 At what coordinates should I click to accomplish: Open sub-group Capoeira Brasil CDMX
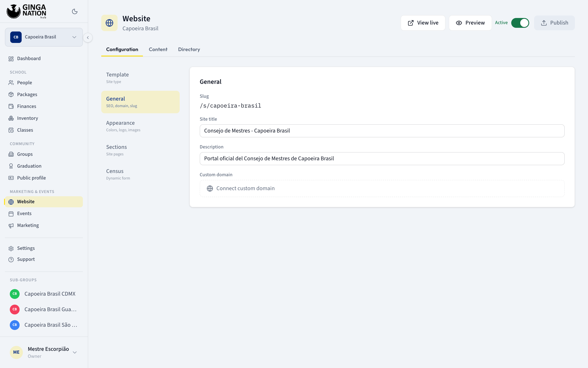[44, 294]
